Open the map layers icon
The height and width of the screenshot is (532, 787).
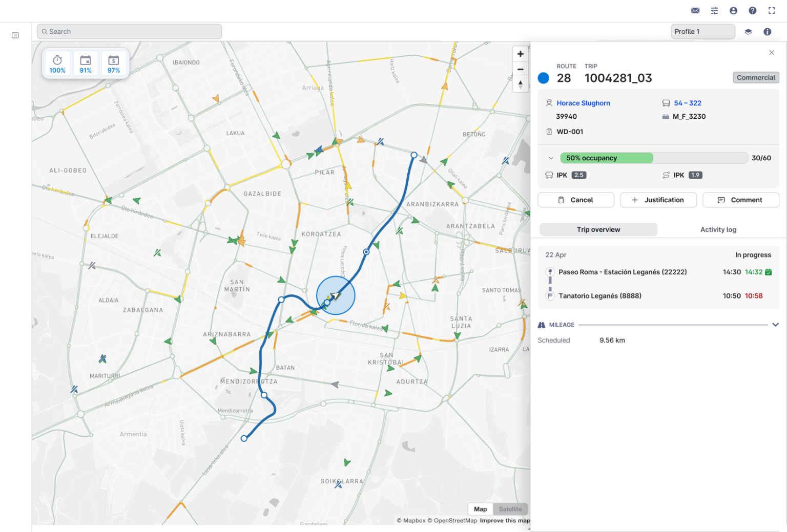click(748, 32)
